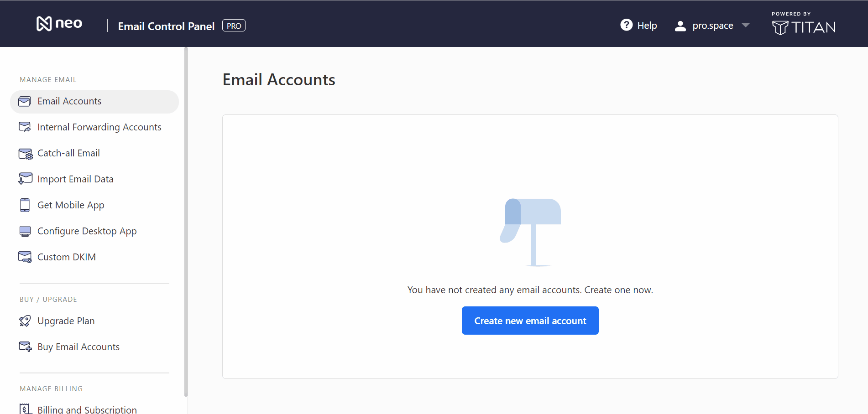Expand the pro.space account dropdown

tap(746, 26)
